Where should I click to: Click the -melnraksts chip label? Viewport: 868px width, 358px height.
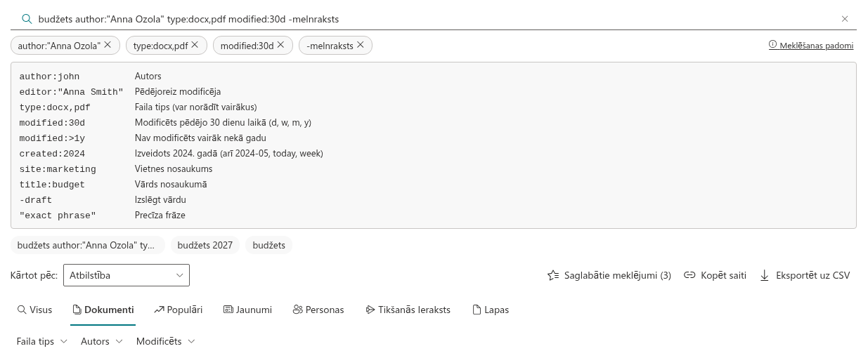click(330, 46)
